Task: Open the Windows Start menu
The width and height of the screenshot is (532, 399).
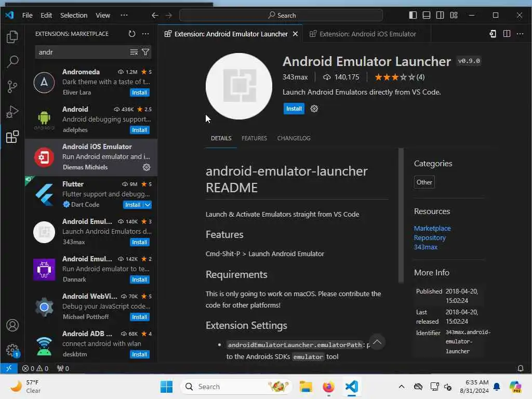Action: tap(166, 387)
